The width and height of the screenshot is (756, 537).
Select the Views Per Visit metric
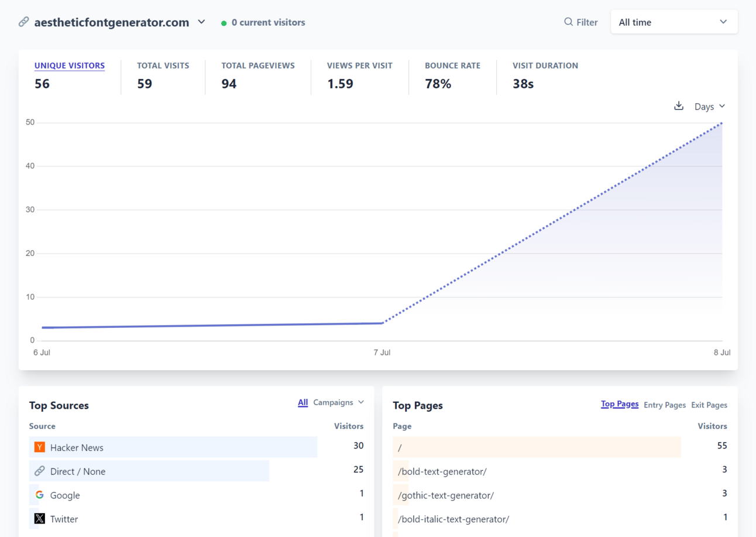coord(359,66)
